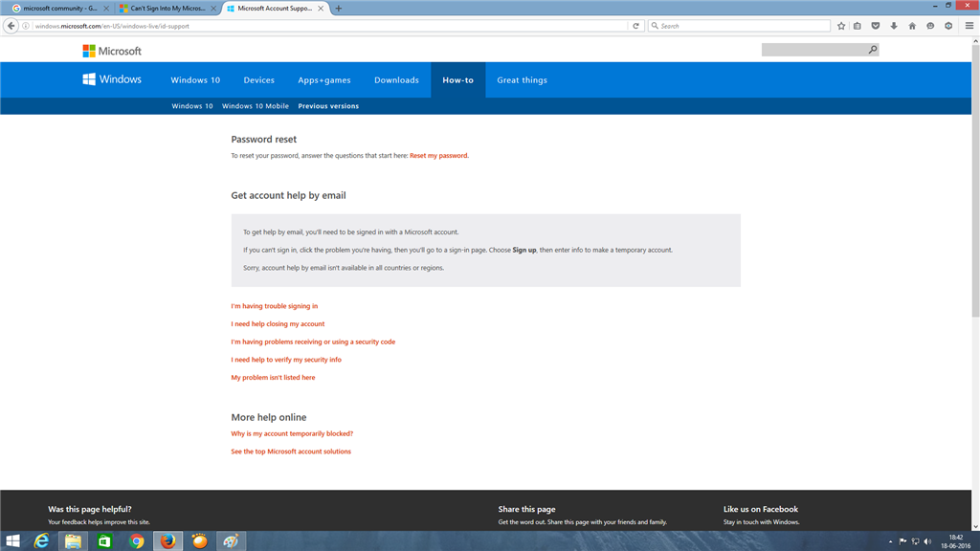Viewport: 980px width, 551px height.
Task: Open Why is my account temporarily blocked
Action: pyautogui.click(x=292, y=433)
